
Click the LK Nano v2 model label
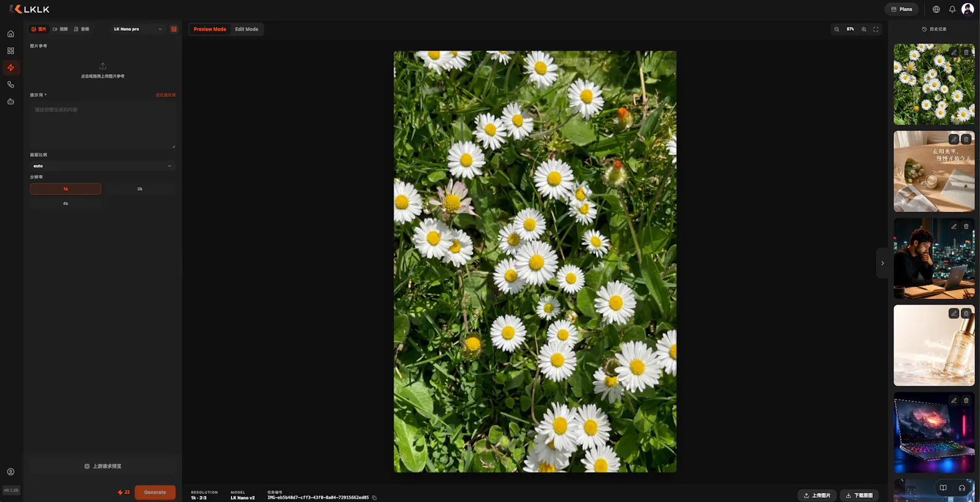click(x=243, y=498)
